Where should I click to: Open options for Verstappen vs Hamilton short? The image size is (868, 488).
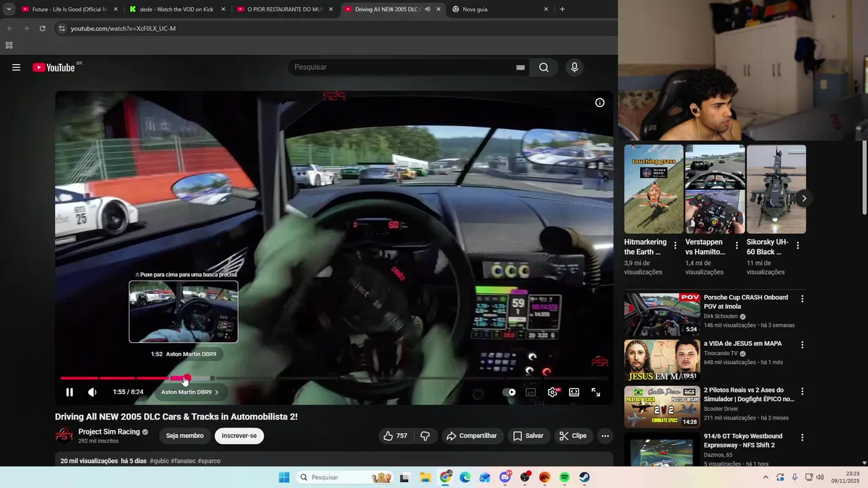tap(736, 245)
